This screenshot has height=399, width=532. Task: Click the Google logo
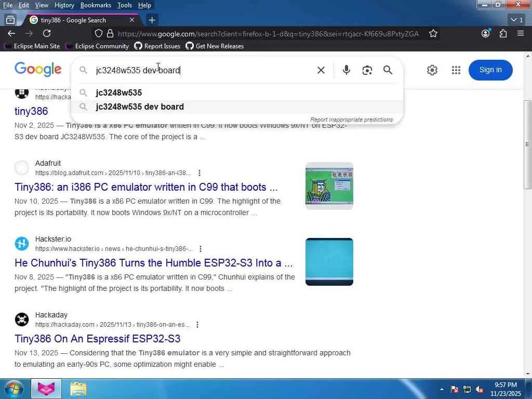38,70
